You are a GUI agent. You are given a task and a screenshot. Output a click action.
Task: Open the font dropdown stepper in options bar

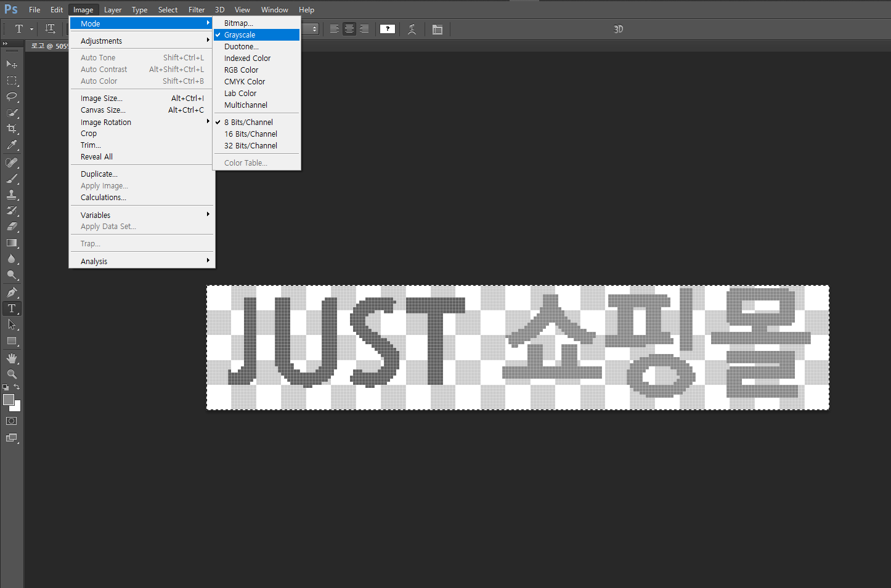(314, 29)
